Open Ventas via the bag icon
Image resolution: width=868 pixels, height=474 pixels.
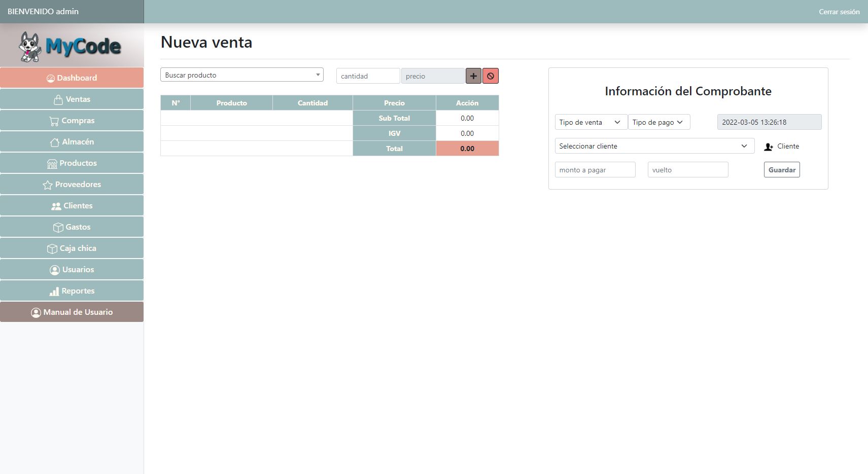(58, 100)
